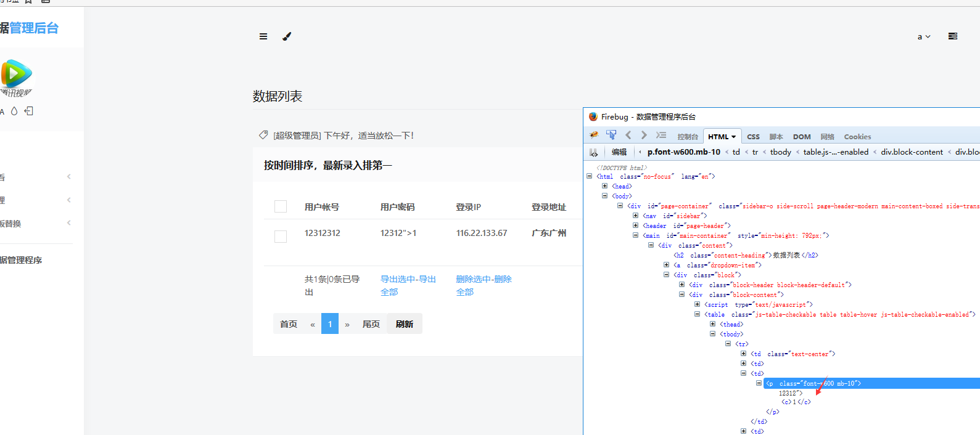Expand the nav sidebar node
Image resolution: width=980 pixels, height=435 pixels.
(x=635, y=216)
